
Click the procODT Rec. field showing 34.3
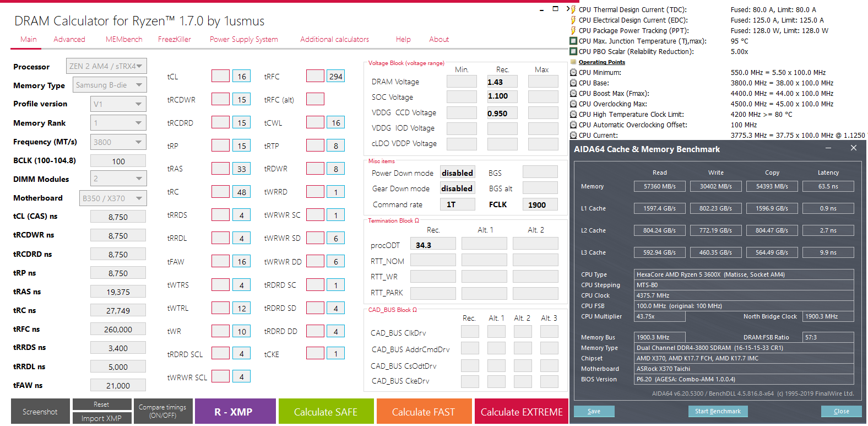point(433,245)
